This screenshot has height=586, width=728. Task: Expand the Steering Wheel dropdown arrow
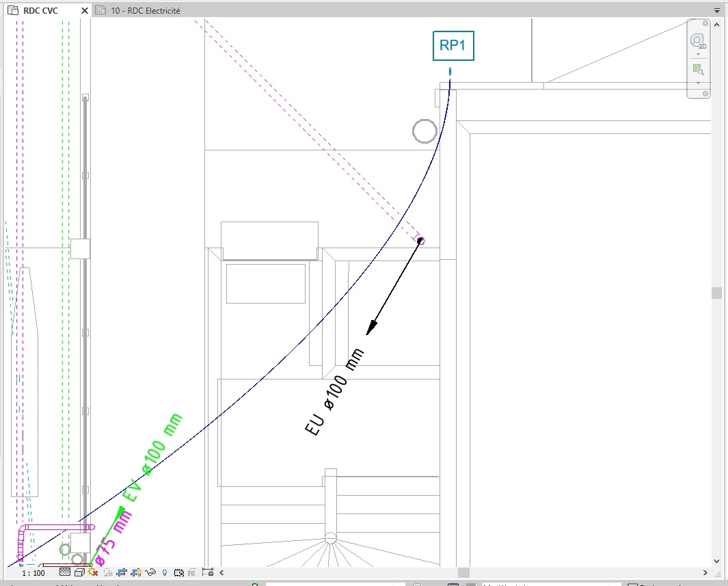click(699, 54)
